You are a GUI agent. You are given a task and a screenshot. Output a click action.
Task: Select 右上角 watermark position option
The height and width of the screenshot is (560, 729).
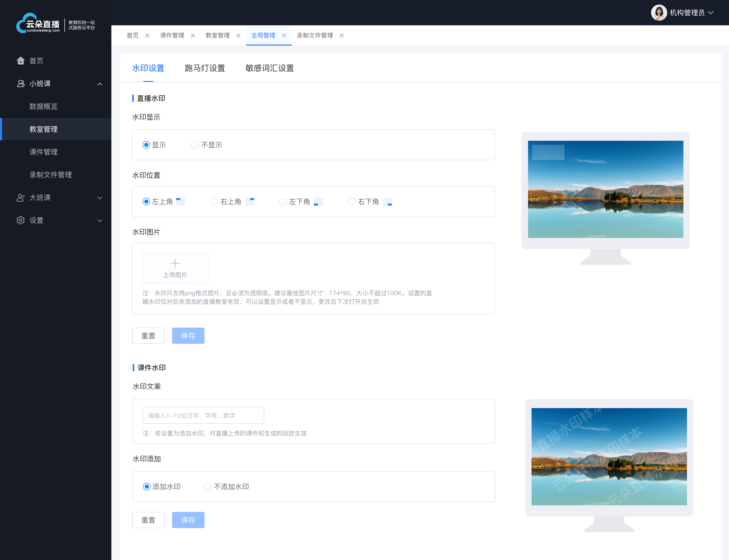(214, 202)
